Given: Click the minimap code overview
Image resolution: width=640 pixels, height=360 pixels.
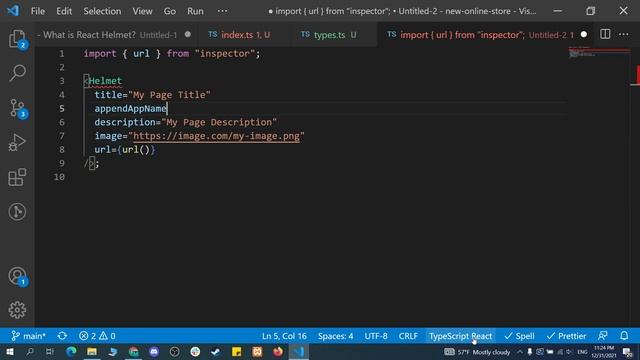Looking at the screenshot, I should (x=599, y=53).
